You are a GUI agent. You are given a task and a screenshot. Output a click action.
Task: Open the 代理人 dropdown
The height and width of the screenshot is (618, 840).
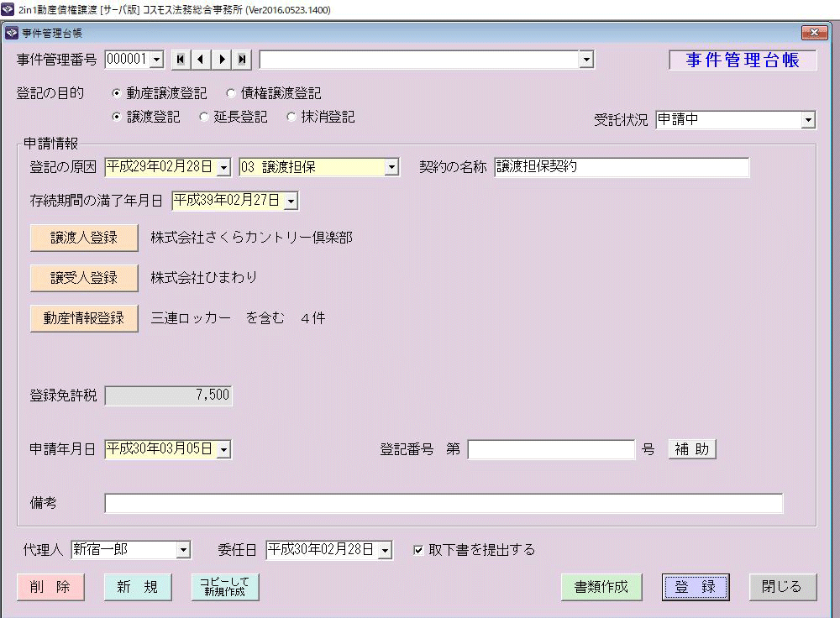pyautogui.click(x=183, y=551)
